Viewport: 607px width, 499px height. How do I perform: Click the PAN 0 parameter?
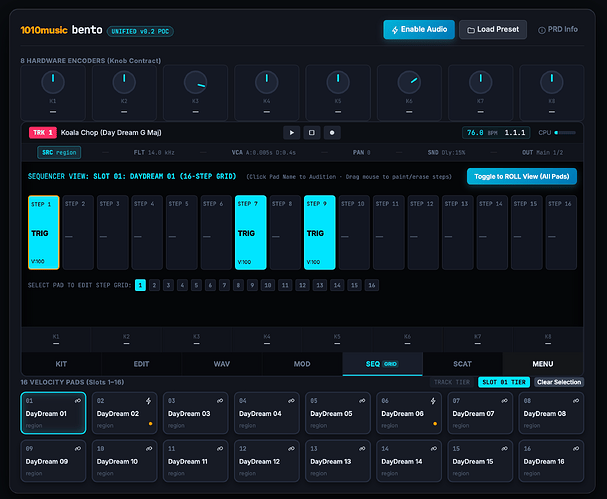tap(362, 153)
